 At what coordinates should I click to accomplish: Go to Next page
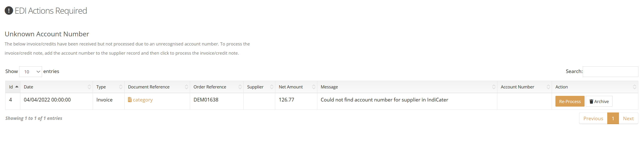[x=628, y=118]
